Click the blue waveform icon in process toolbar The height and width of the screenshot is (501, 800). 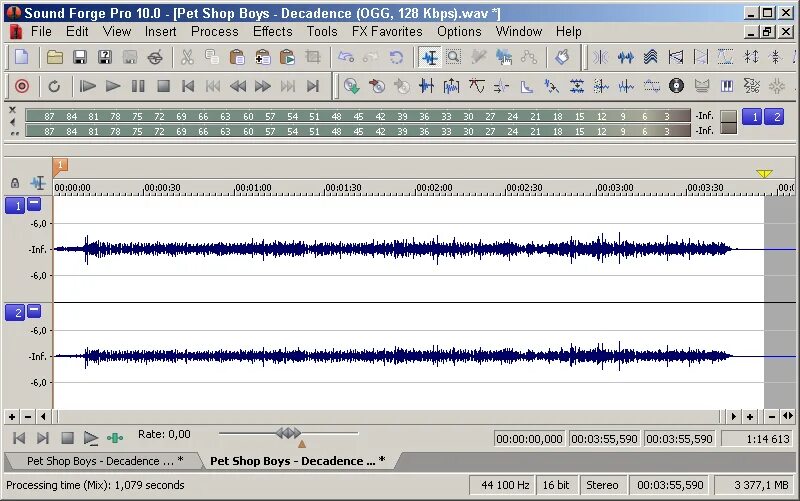pos(626,57)
